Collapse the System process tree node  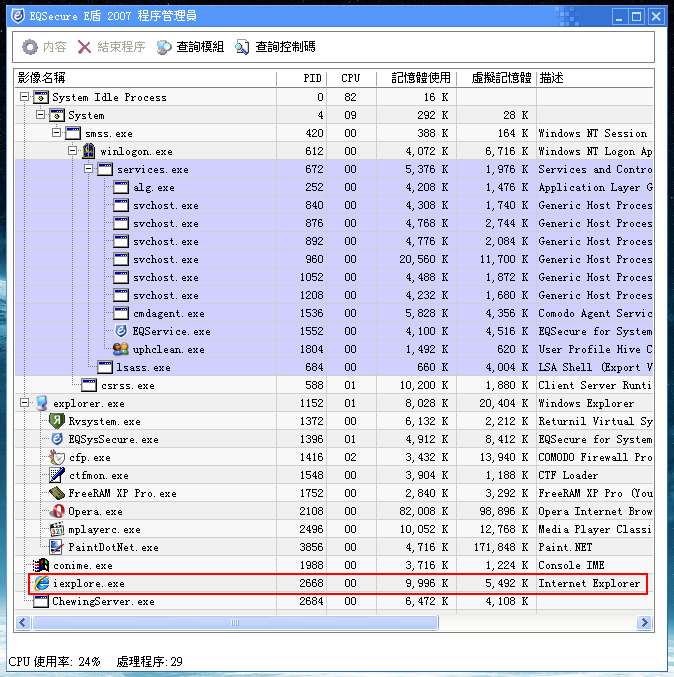pyautogui.click(x=41, y=115)
